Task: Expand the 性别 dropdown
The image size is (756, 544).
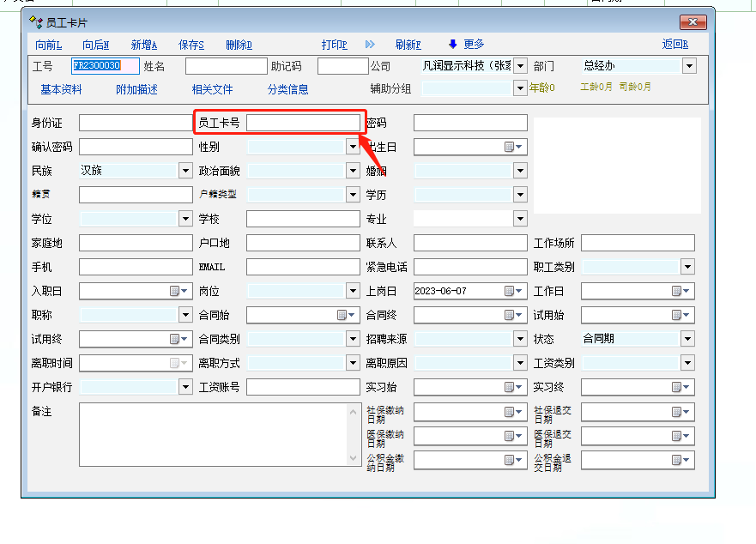Action: point(353,147)
